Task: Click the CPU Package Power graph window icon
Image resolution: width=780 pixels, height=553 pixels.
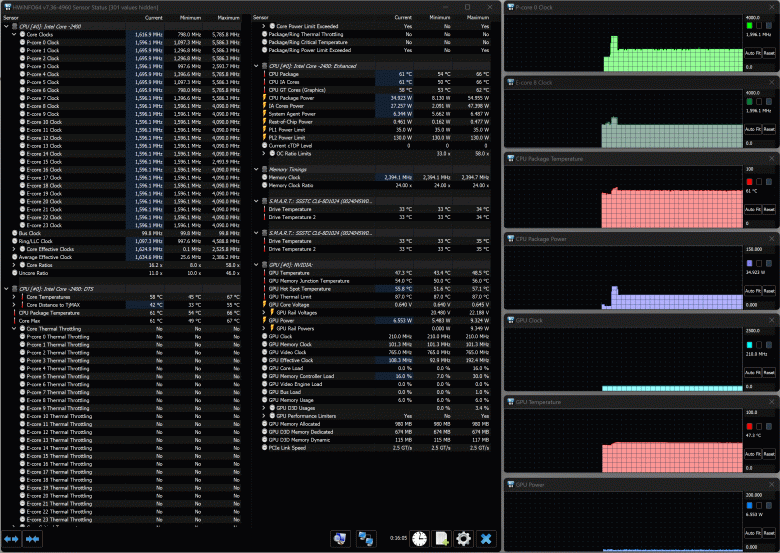Action: coord(510,239)
